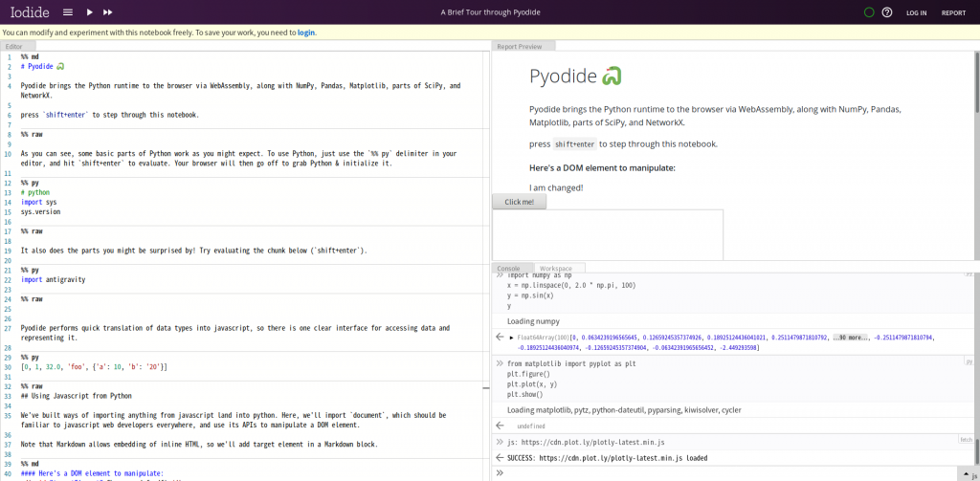Open help via the question mark icon
The height and width of the screenshot is (481, 980).
tap(886, 12)
